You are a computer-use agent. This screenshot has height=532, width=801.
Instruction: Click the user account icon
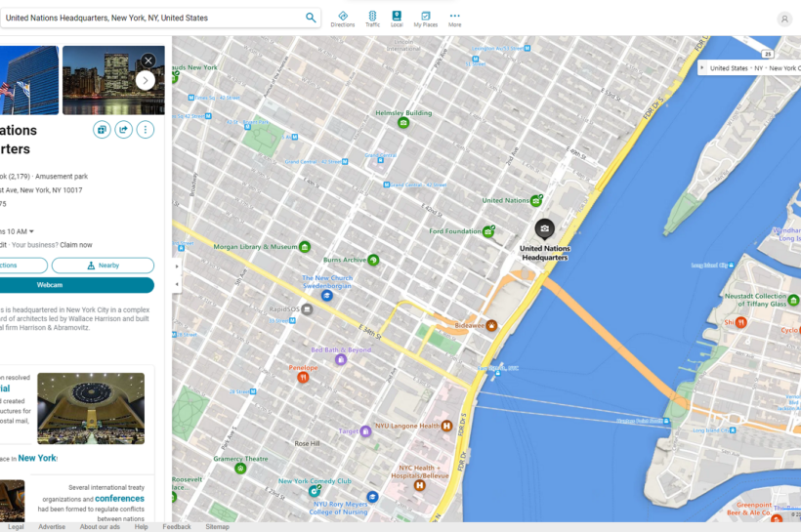pyautogui.click(x=784, y=19)
